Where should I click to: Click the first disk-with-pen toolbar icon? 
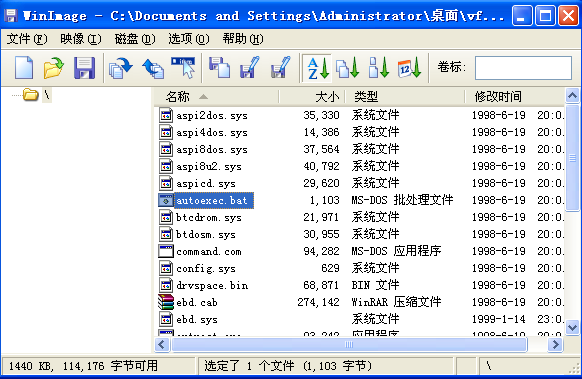click(249, 68)
